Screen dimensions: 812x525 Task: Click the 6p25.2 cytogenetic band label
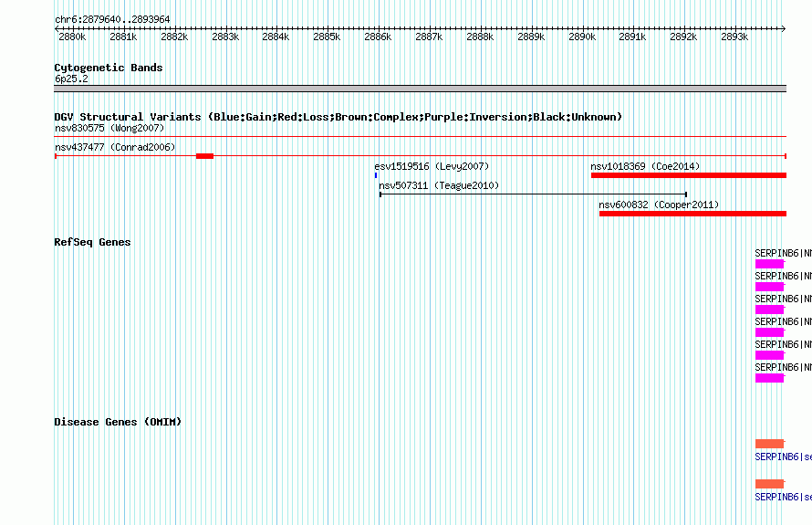pos(71,79)
